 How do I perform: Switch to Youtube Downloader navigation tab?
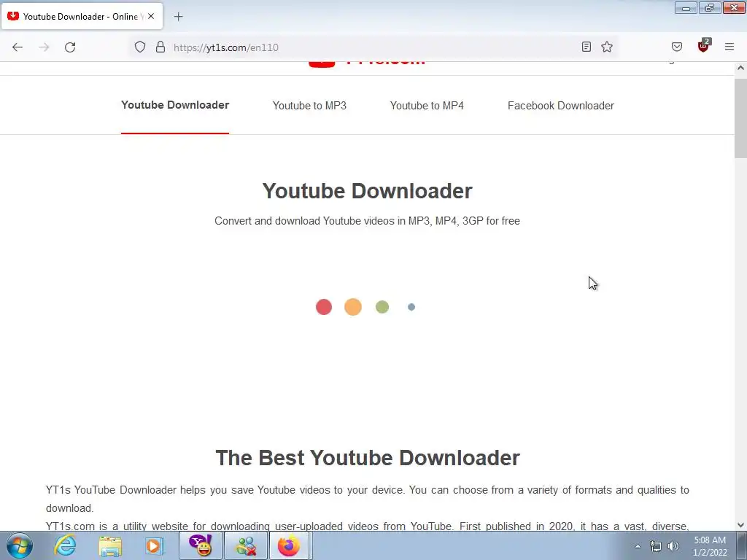point(175,105)
